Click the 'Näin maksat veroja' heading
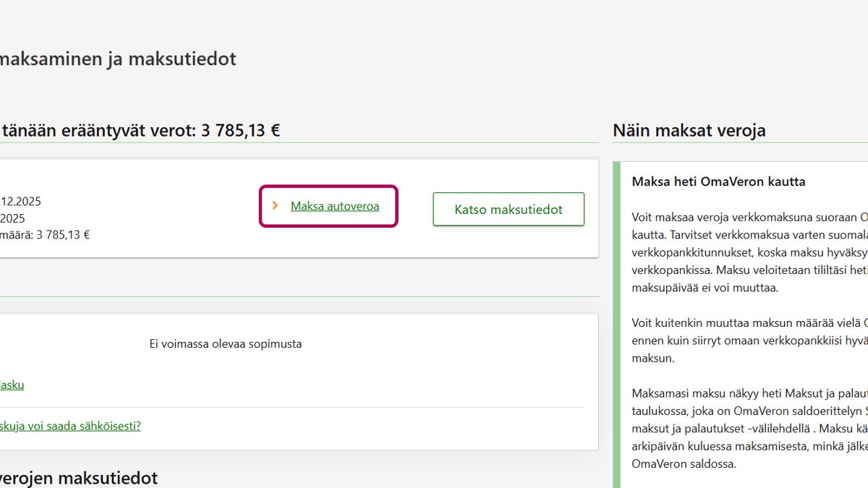 (689, 131)
